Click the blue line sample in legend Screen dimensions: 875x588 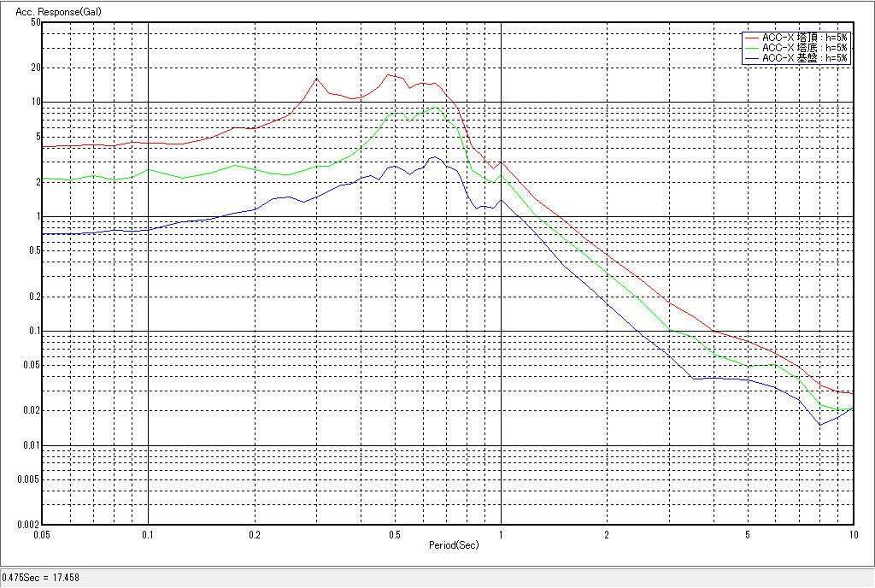752,58
